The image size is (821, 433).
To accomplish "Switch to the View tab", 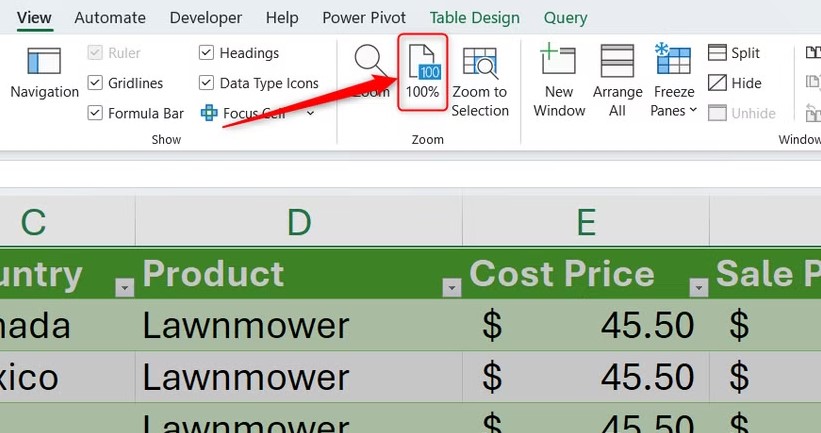I will 34,18.
